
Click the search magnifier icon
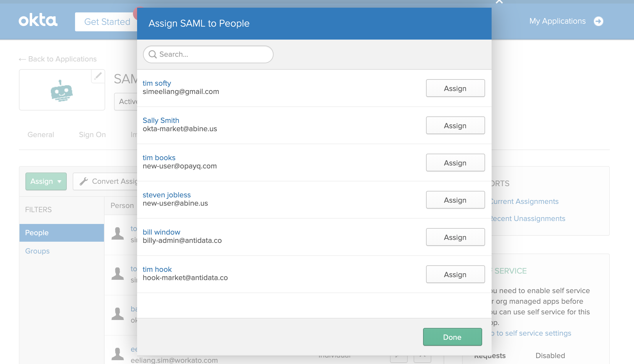click(152, 54)
